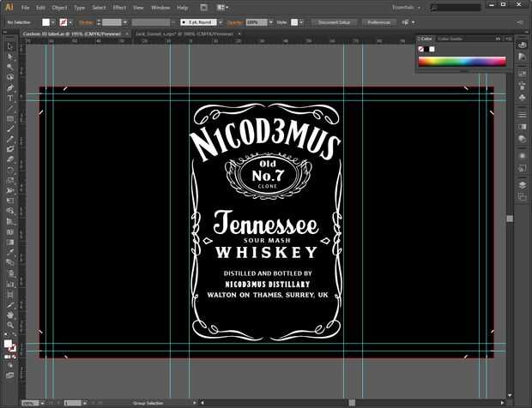Select the Selection tool (black arrow)

pos(10,46)
